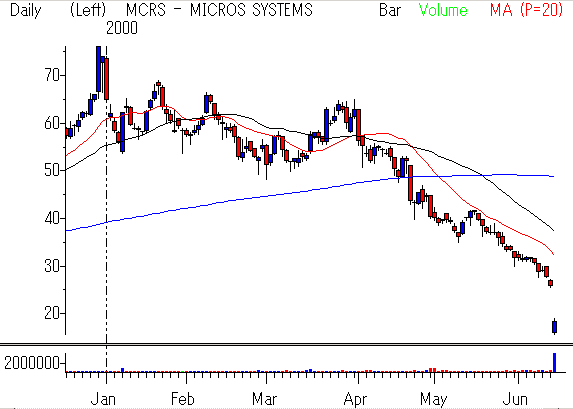
Task: Select the MCRS - MICROS SYSTEMS title
Action: click(x=219, y=10)
